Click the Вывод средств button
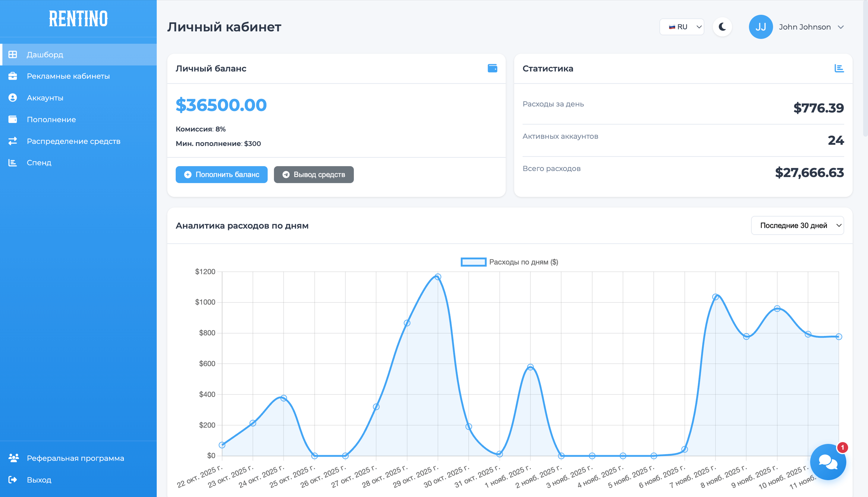The height and width of the screenshot is (497, 868). coord(313,174)
